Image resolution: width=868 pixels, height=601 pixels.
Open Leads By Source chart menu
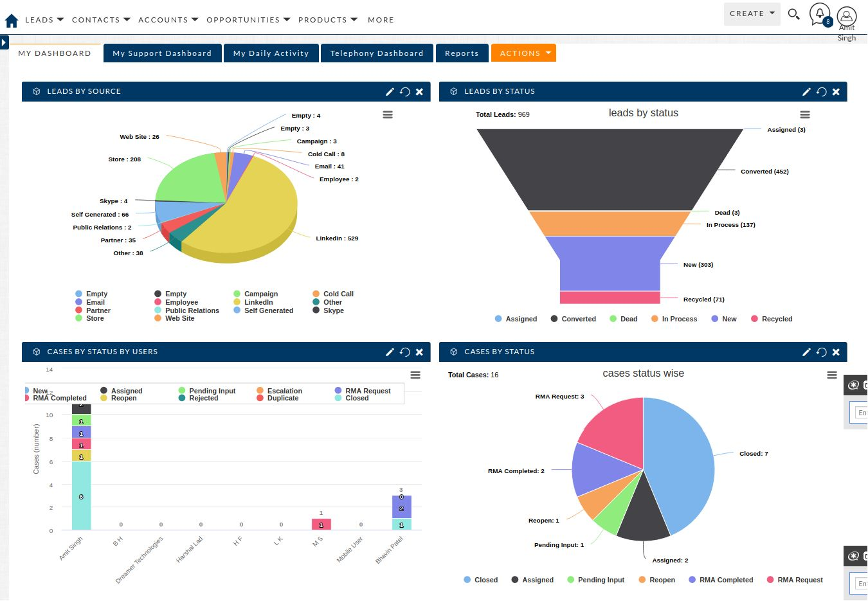coord(388,114)
